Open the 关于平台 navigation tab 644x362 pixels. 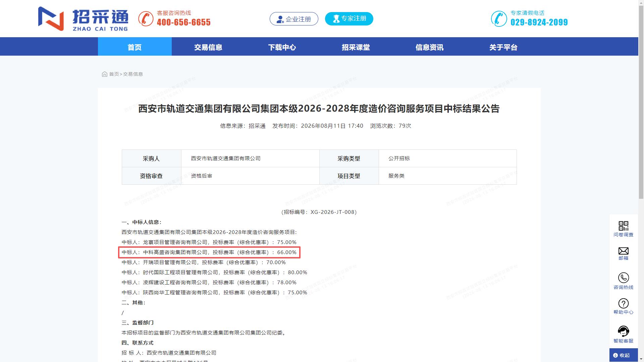tap(503, 47)
